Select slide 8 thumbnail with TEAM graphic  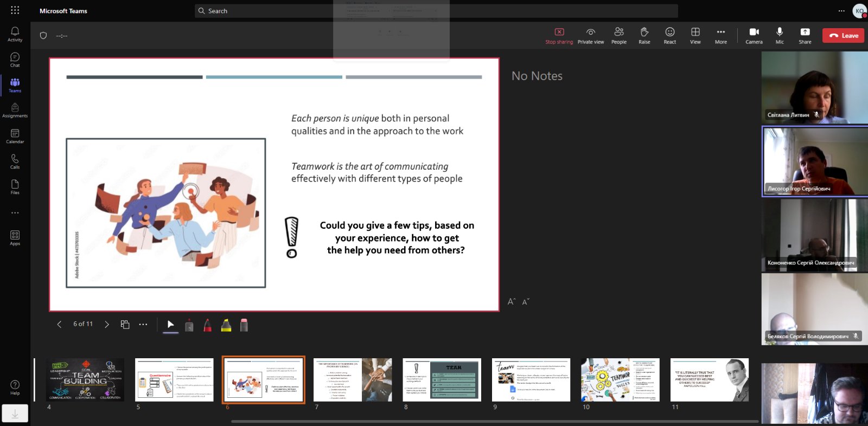442,379
